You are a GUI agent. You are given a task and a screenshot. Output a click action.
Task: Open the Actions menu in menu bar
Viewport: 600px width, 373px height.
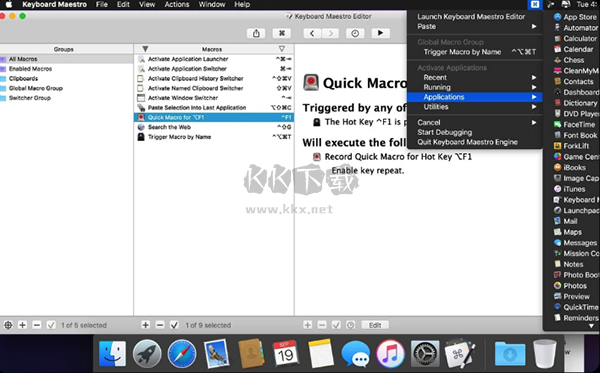tap(177, 5)
